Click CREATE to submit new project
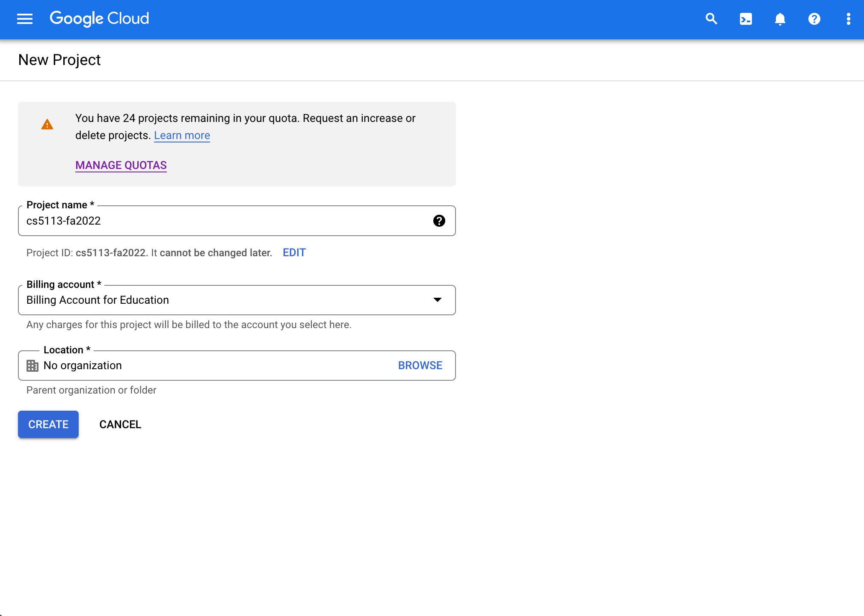The image size is (864, 616). pos(47,425)
